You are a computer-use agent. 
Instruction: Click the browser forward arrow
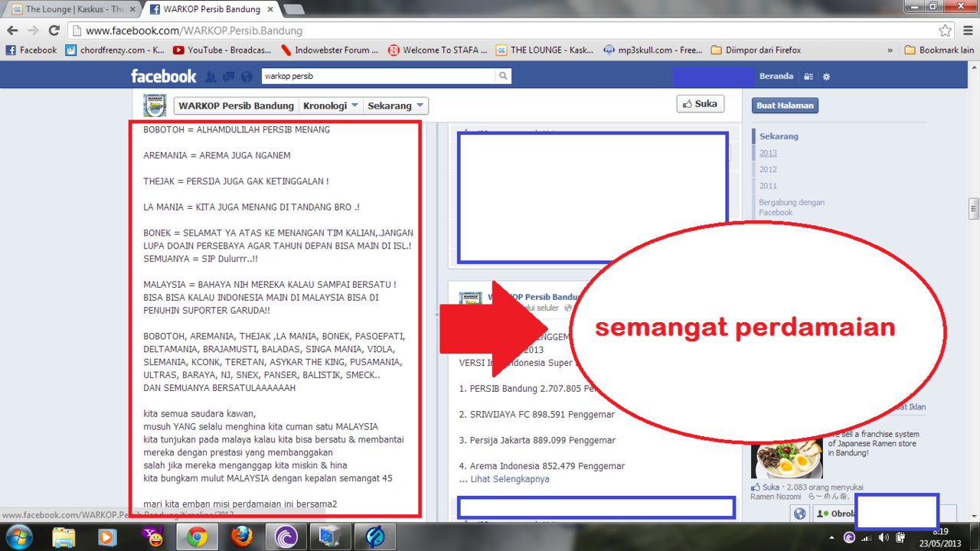33,31
